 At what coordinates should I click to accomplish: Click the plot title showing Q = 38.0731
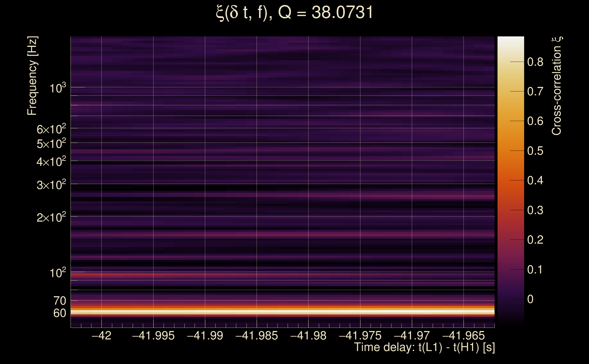pyautogui.click(x=294, y=13)
